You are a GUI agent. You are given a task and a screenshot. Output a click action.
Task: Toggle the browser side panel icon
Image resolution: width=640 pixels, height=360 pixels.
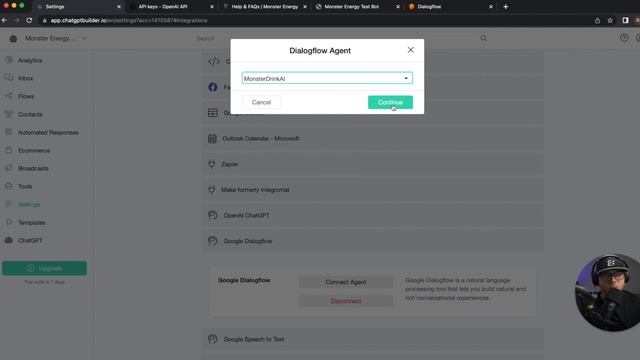(x=625, y=20)
